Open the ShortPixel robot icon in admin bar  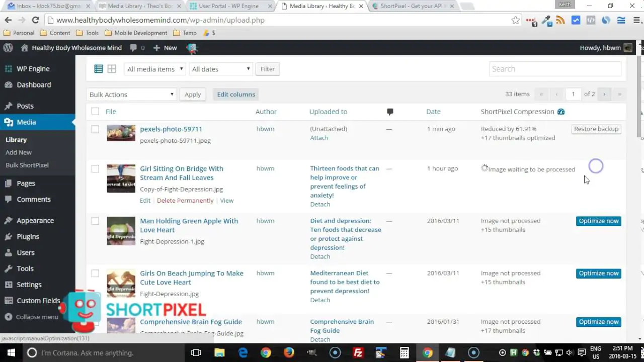coord(192,48)
